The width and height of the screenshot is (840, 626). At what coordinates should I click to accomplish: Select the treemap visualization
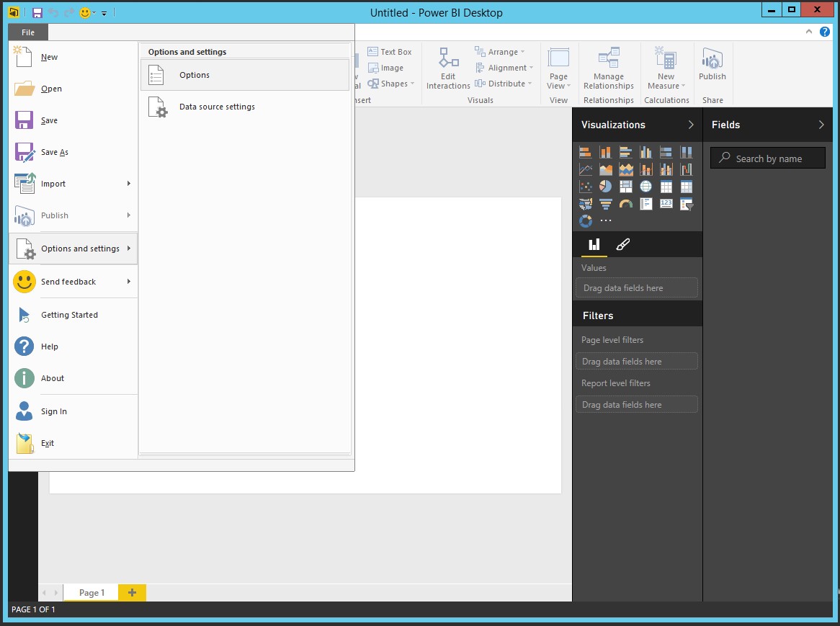626,187
